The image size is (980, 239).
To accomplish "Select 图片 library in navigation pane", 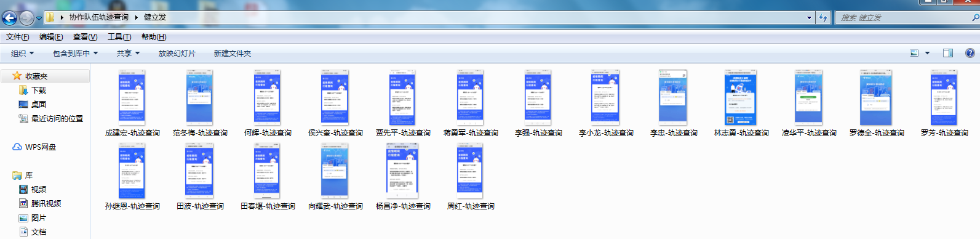I will (39, 218).
